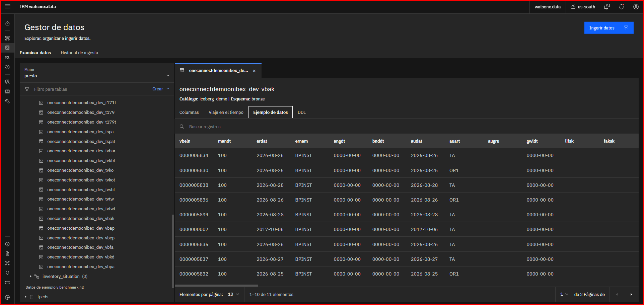This screenshot has height=305, width=644.
Task: Click the IBM watsonx.data title link
Action: pos(38,7)
